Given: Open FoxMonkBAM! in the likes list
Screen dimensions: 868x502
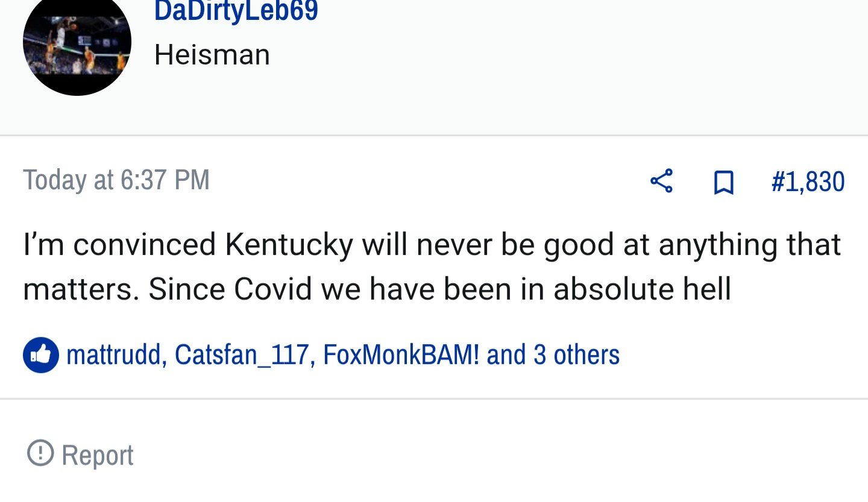Looking at the screenshot, I should click(x=401, y=354).
